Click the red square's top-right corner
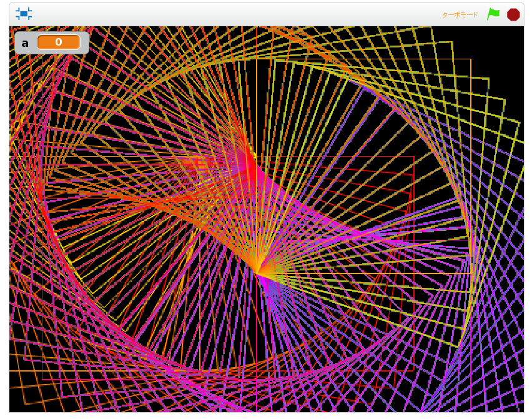Image resolution: width=532 pixels, height=419 pixels. (x=413, y=157)
